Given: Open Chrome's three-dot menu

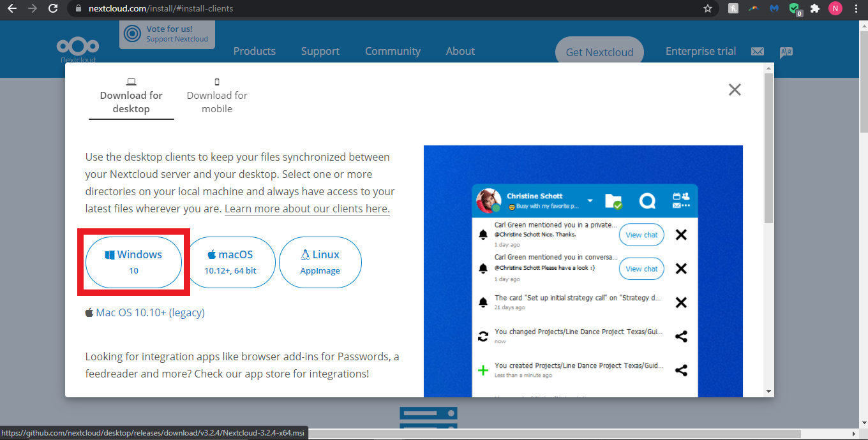Looking at the screenshot, I should pos(856,9).
